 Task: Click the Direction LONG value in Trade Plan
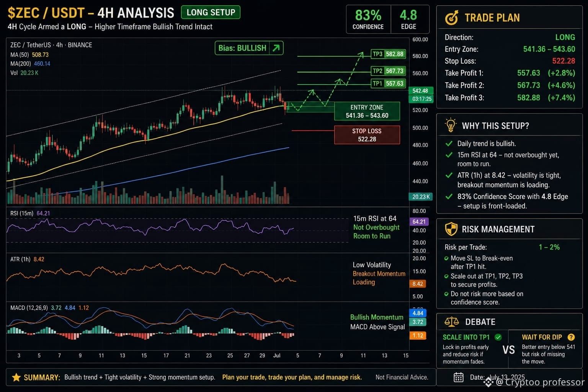(565, 37)
